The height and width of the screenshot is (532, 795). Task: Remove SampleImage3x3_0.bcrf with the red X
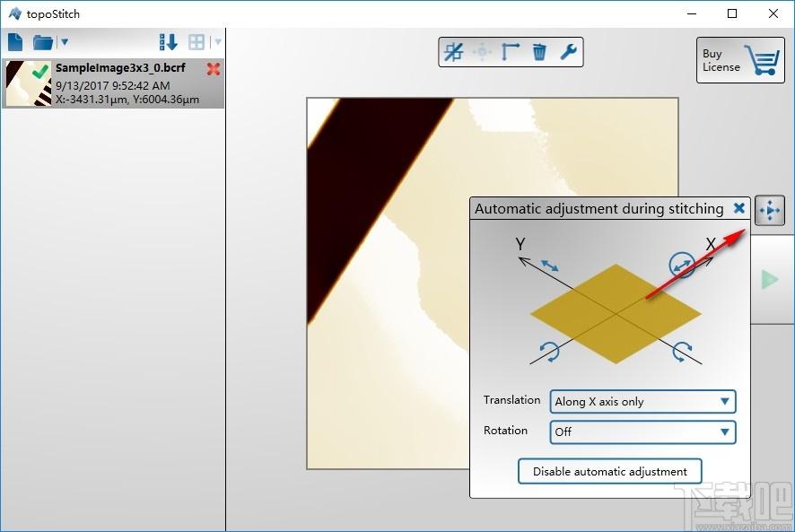tap(214, 69)
